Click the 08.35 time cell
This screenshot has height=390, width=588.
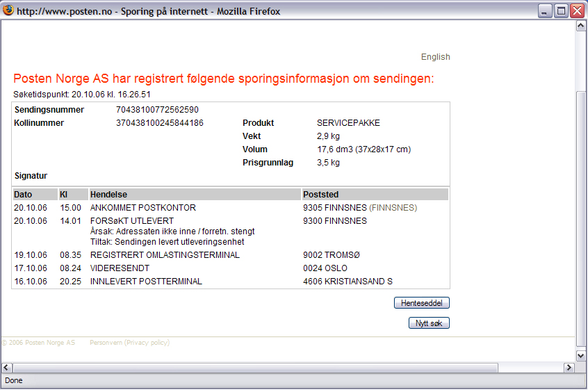pos(70,255)
